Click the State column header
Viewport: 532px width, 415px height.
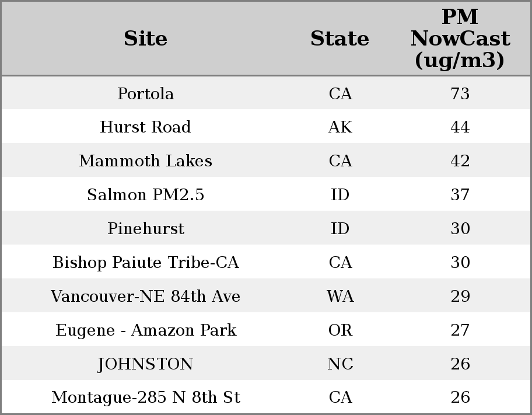coord(339,39)
